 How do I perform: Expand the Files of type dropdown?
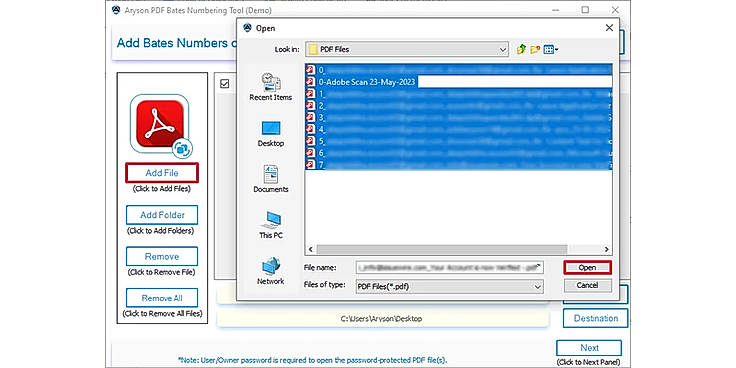(538, 286)
